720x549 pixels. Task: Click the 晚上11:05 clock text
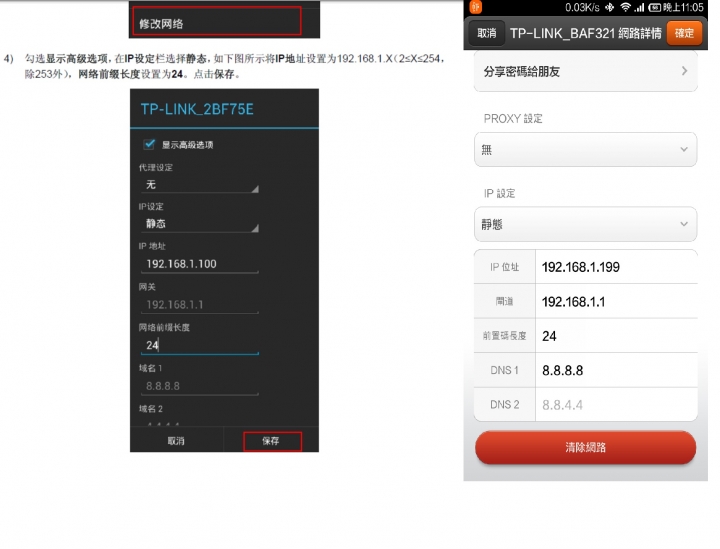coord(683,7)
